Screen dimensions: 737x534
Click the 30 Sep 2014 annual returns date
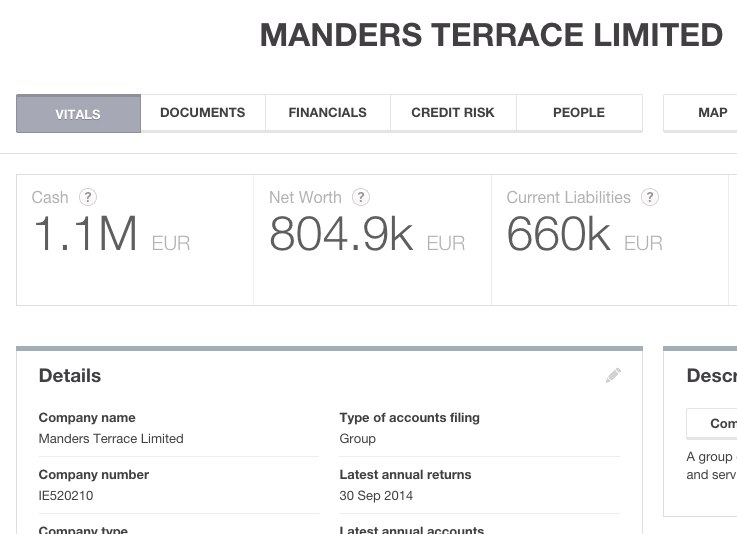point(376,495)
